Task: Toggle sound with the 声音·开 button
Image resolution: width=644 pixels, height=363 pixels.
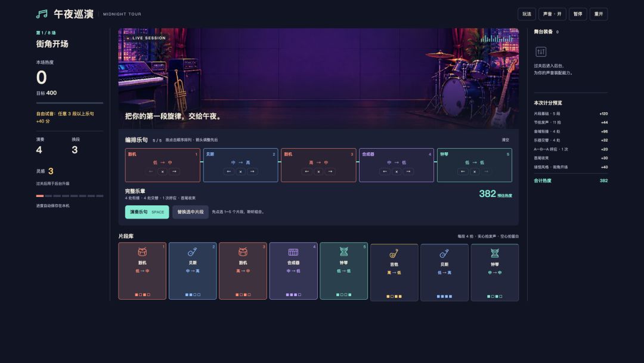Action: point(552,14)
